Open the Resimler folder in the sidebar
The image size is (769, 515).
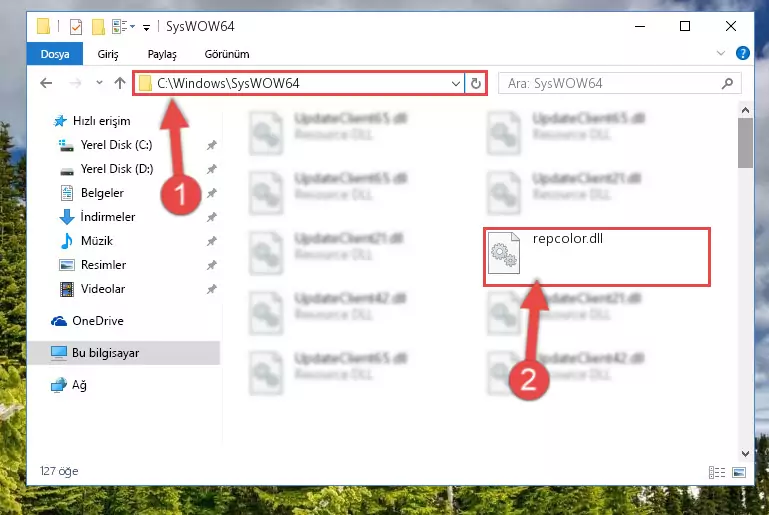tap(93, 265)
